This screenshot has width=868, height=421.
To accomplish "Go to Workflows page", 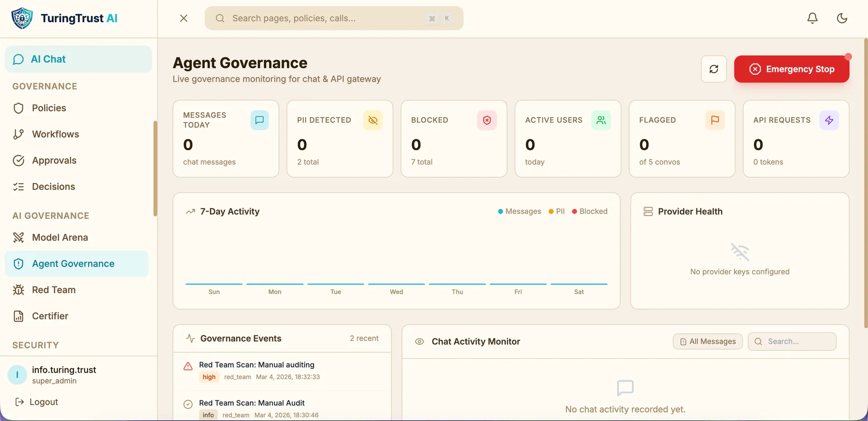I will tap(77, 134).
